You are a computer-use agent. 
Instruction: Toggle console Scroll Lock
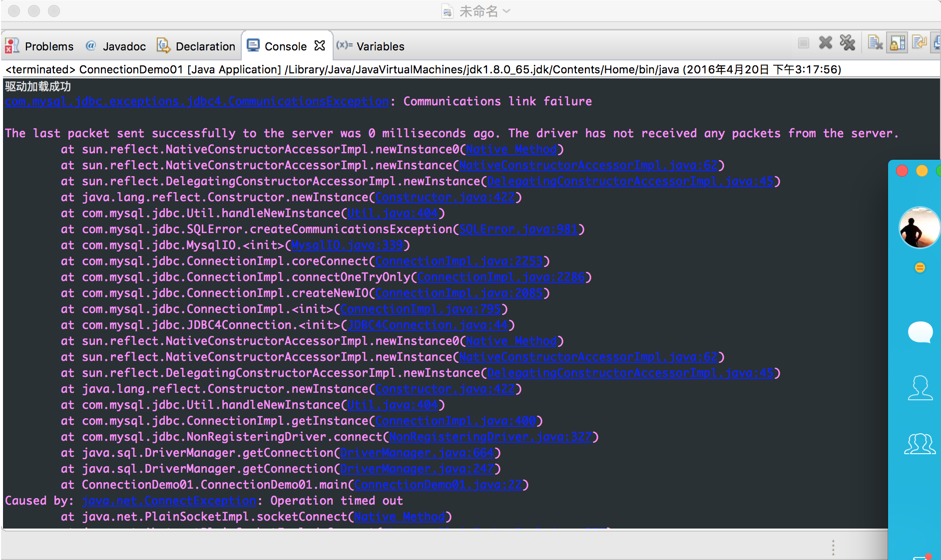[898, 43]
